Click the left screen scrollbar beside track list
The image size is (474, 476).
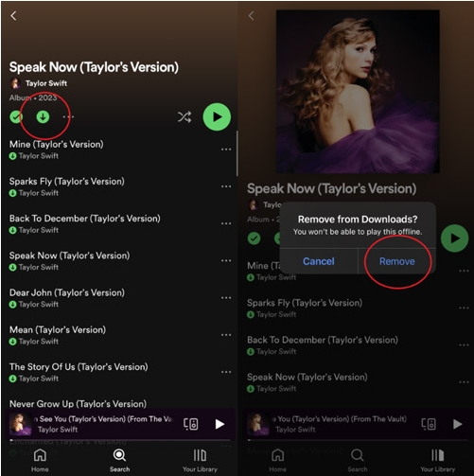(x=237, y=153)
